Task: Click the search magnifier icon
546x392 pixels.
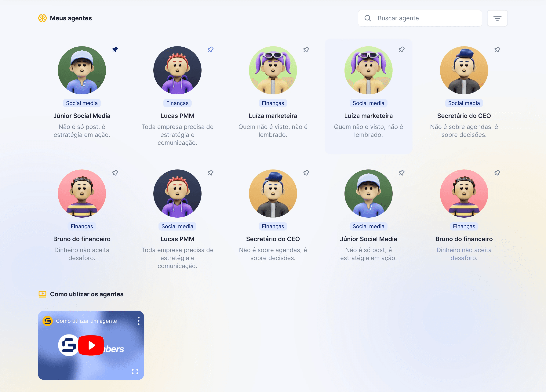Action: tap(367, 18)
